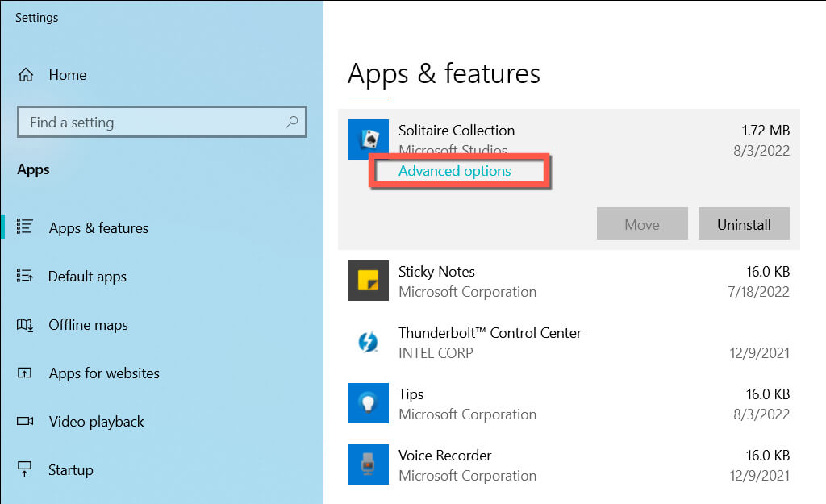The width and height of the screenshot is (826, 504).
Task: Click the Solitaire Collection app icon
Action: tap(368, 140)
